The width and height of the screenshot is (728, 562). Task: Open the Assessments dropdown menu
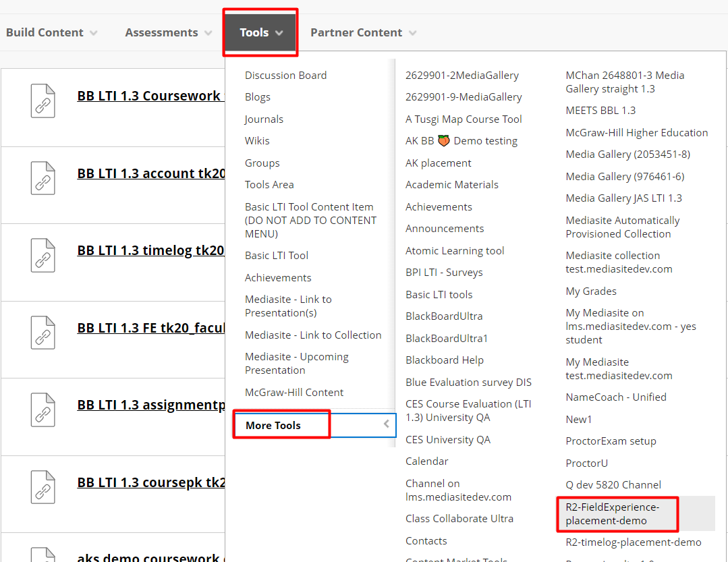(169, 32)
